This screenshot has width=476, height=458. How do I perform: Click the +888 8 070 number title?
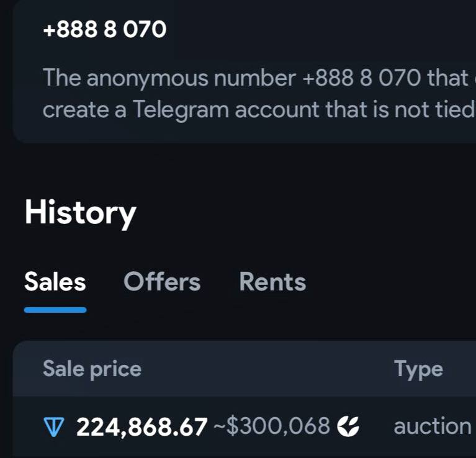(105, 29)
